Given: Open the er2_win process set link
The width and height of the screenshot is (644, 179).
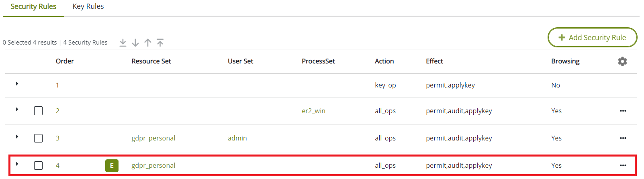Looking at the screenshot, I should pyautogui.click(x=313, y=111).
